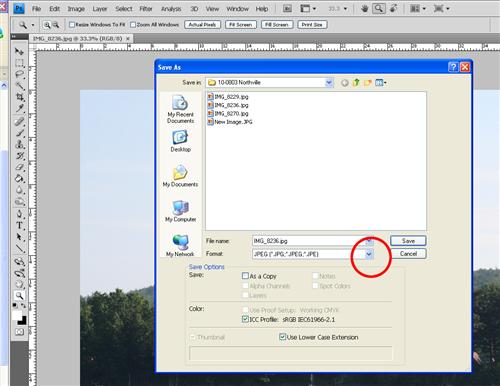Screen dimensions: 500x386
Task: Toggle Use Lower Case Extension checkbox
Action: (x=282, y=337)
